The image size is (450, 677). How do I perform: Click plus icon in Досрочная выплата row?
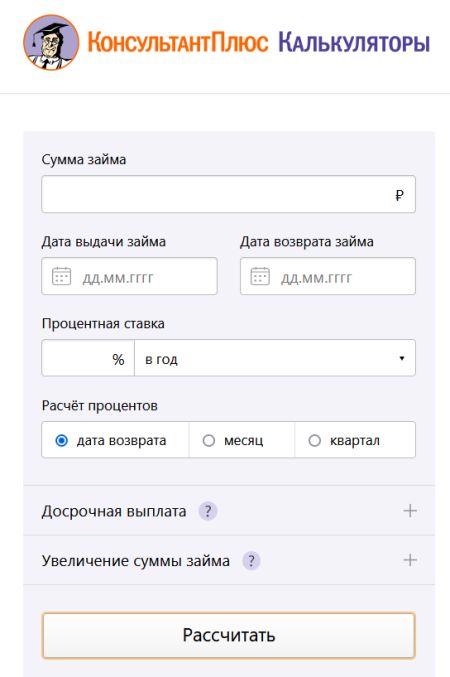click(x=410, y=511)
